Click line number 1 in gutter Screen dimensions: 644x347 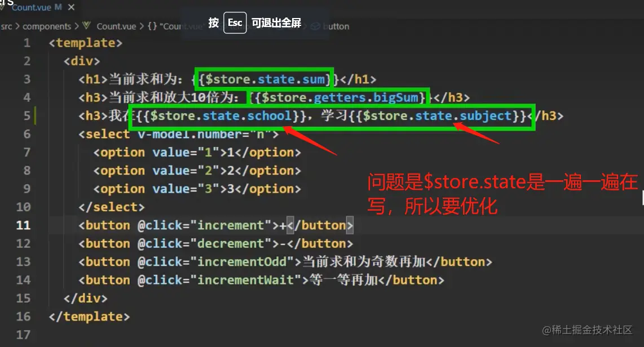click(27, 43)
